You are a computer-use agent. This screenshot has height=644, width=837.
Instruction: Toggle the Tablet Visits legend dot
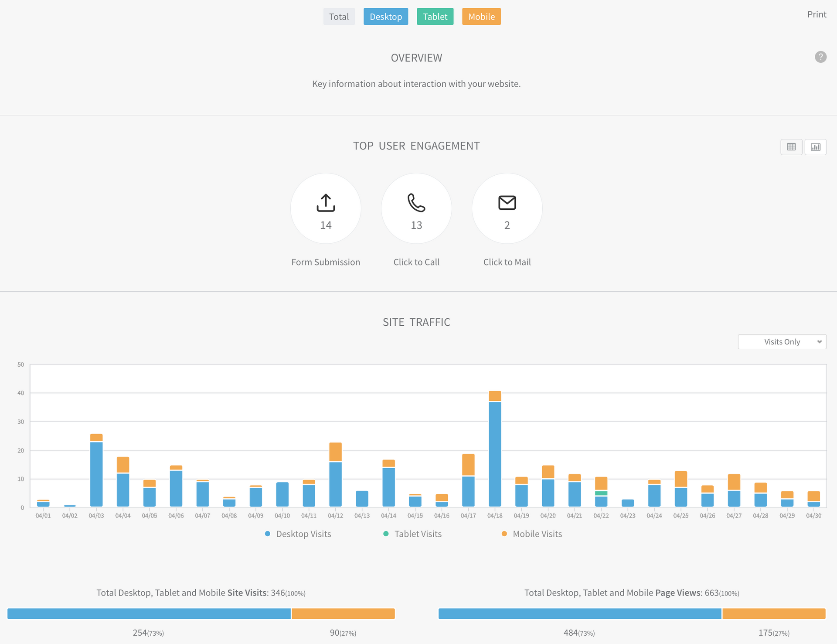pos(386,534)
